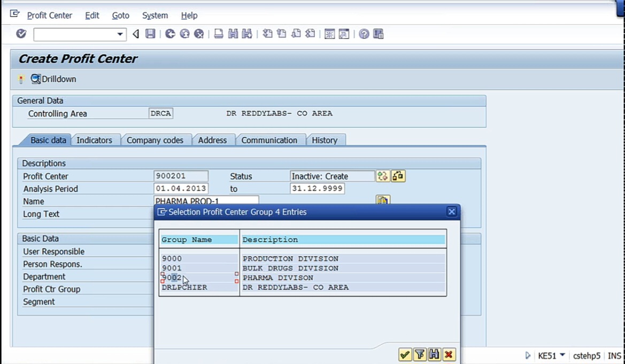Switch to the Indicators tab
The height and width of the screenshot is (364, 625).
95,141
